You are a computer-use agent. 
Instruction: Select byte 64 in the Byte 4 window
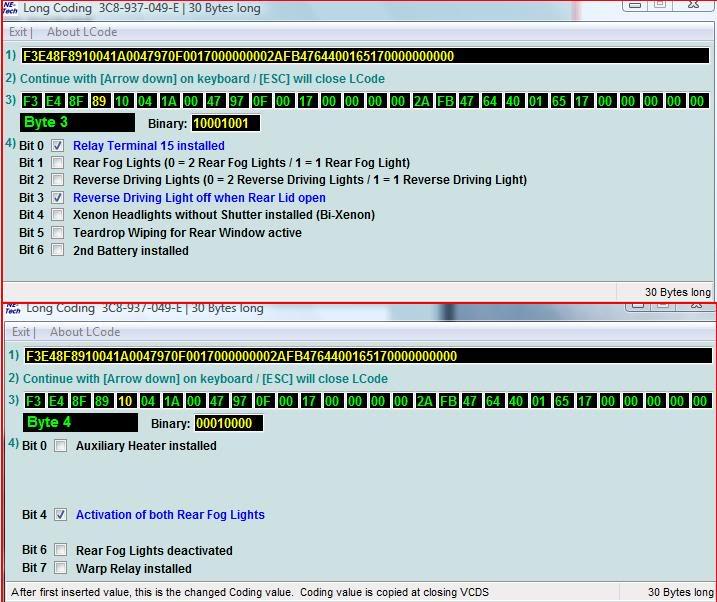493,401
